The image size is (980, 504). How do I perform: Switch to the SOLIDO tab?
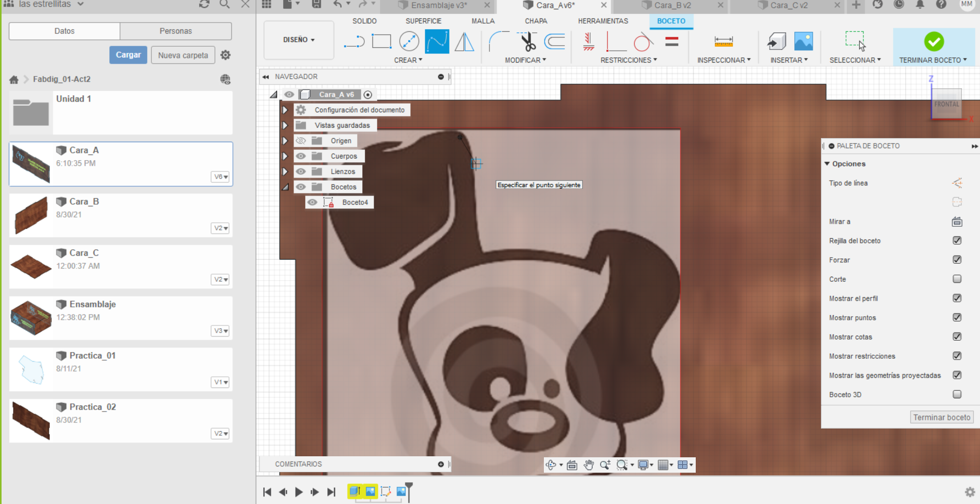coord(364,21)
